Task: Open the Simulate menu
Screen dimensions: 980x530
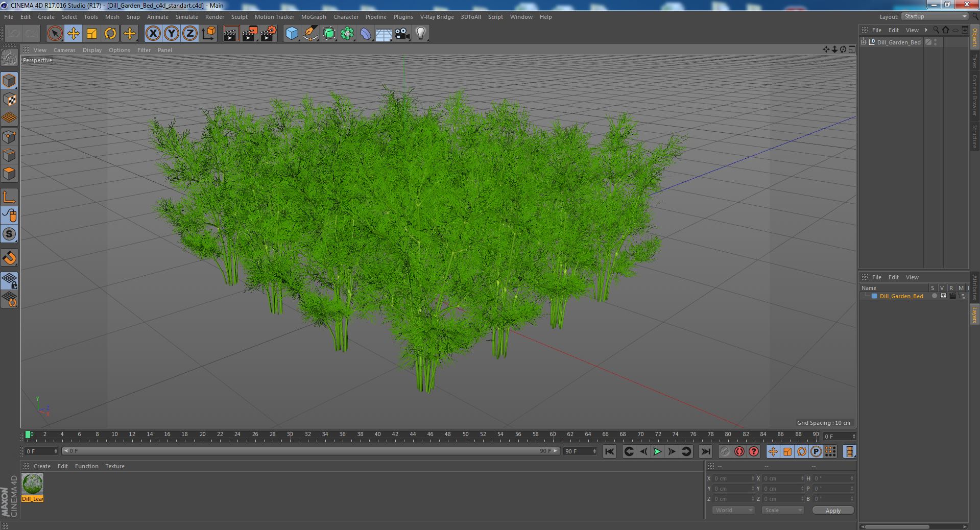Action: 187,17
